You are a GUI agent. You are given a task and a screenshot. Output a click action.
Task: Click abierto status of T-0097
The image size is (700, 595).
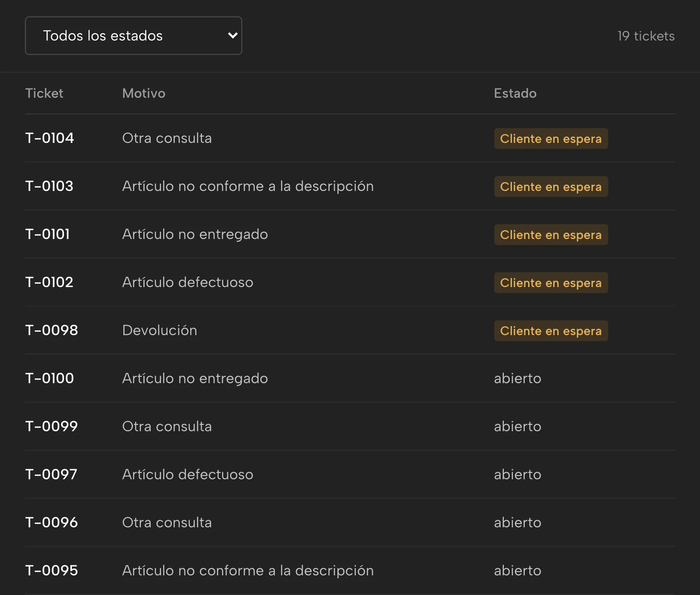coord(518,474)
